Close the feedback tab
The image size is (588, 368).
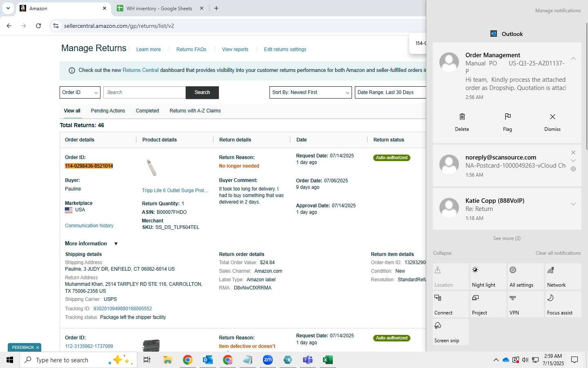[x=38, y=348]
